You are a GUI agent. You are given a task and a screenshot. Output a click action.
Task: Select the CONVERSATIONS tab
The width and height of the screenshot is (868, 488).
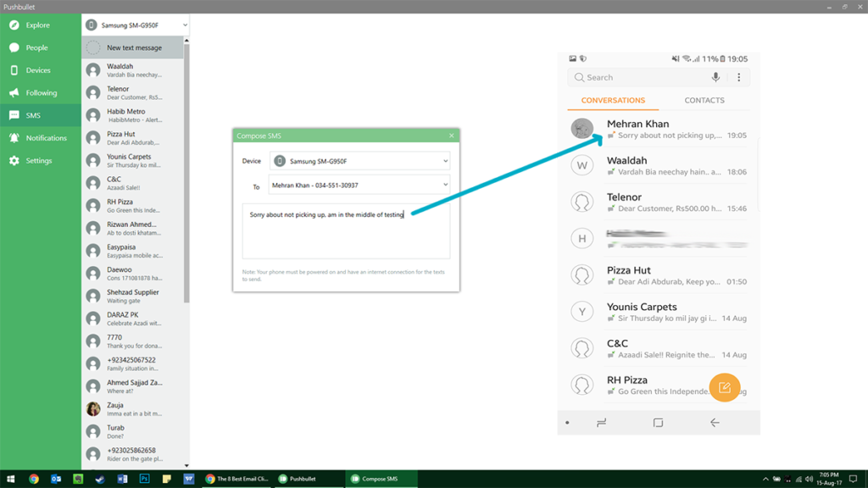coord(612,100)
